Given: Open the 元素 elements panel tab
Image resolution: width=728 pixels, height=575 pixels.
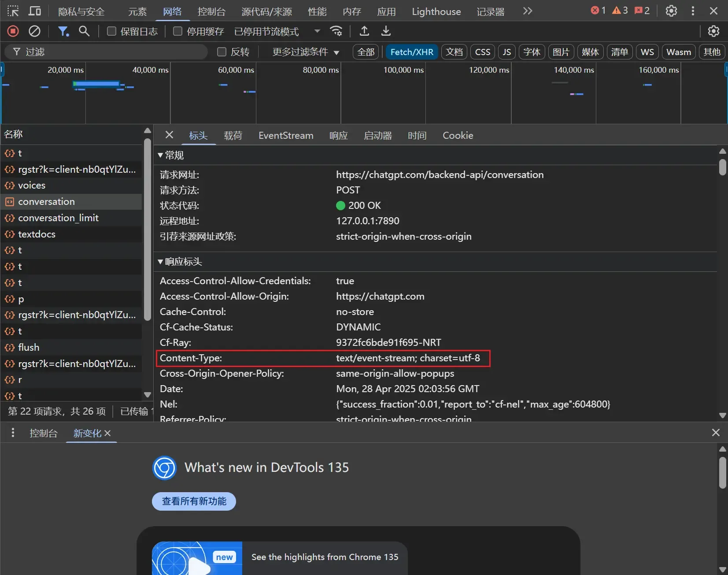Looking at the screenshot, I should point(137,11).
